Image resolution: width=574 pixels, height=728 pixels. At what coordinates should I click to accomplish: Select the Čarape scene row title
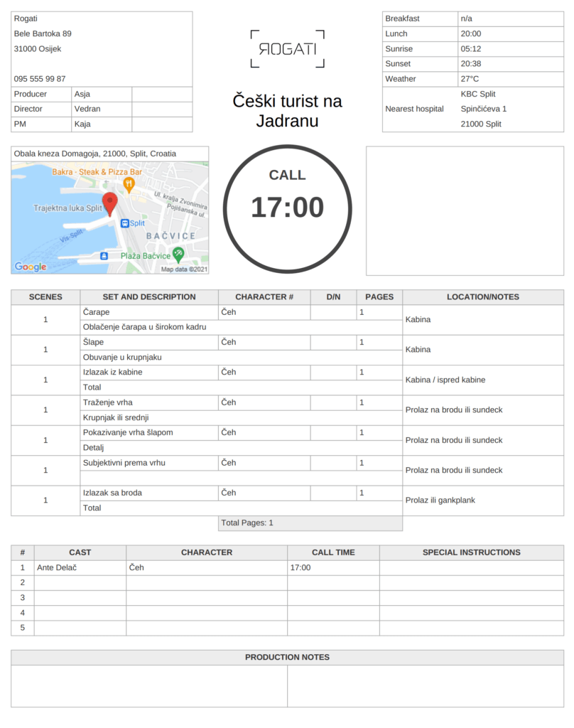149,312
